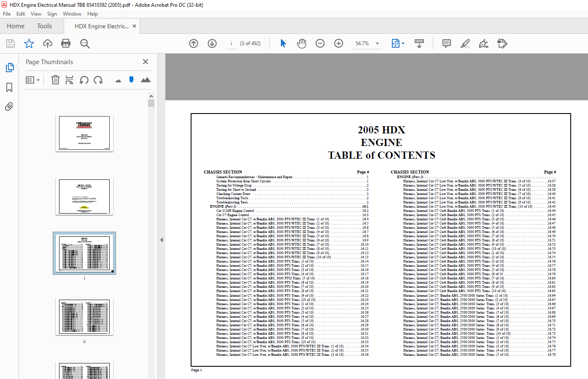Screen dimensions: 588x379
Task: Close the Page Thumbnails panel
Action: coord(146,62)
